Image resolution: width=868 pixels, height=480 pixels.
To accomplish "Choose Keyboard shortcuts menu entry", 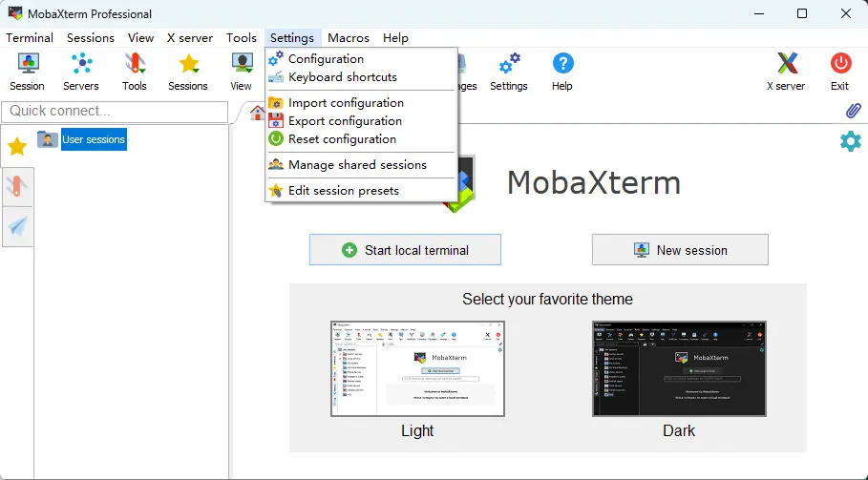I will coord(362,77).
